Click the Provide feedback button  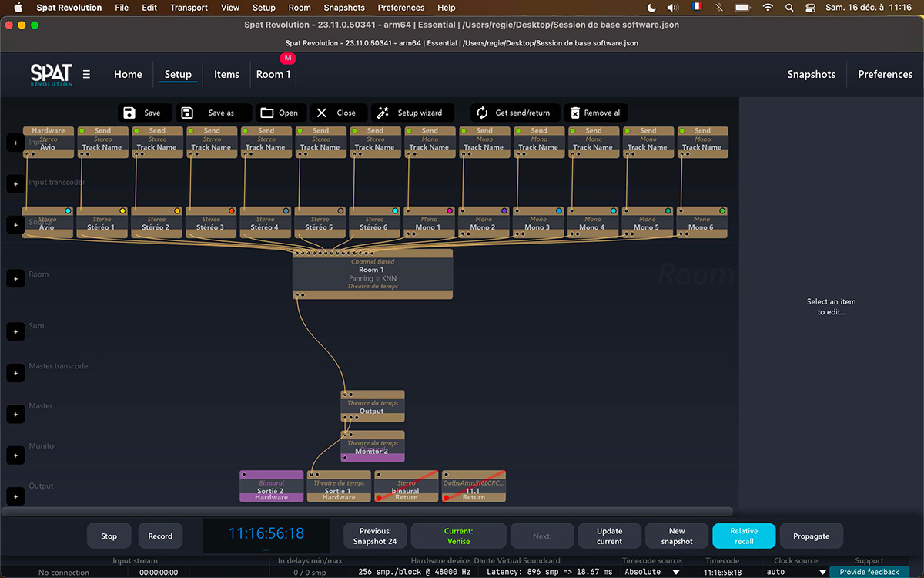[x=869, y=572]
